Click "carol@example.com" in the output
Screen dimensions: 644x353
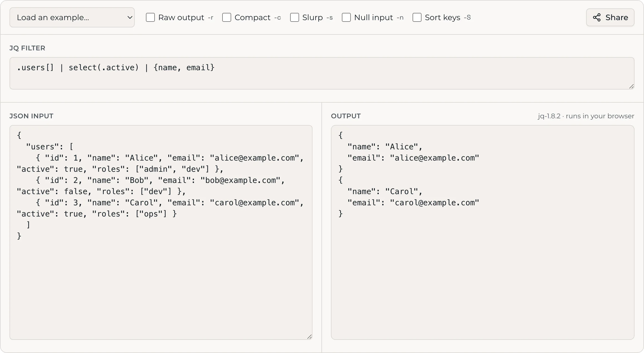pos(435,203)
